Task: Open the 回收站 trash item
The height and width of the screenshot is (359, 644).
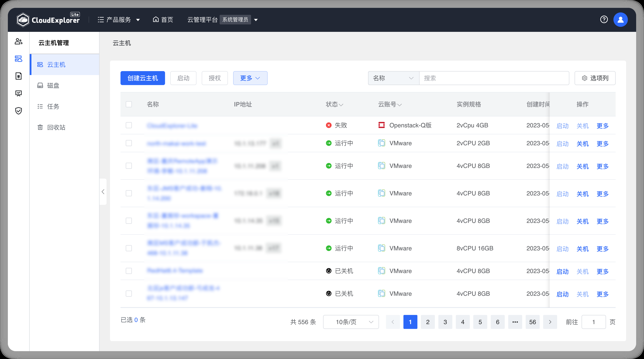Action: pos(56,127)
